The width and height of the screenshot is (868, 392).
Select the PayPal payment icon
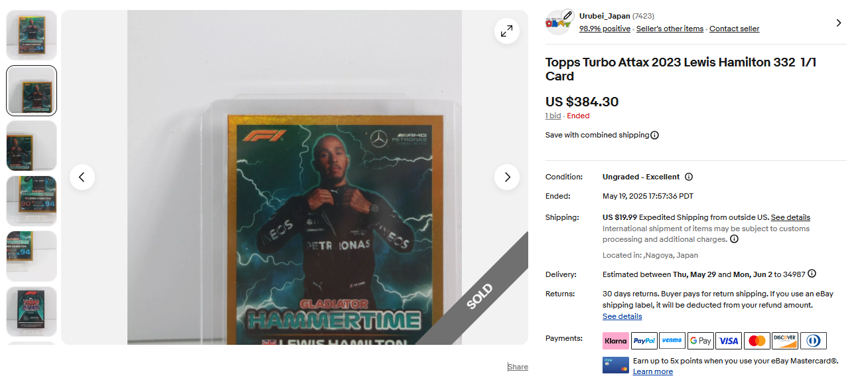point(644,341)
